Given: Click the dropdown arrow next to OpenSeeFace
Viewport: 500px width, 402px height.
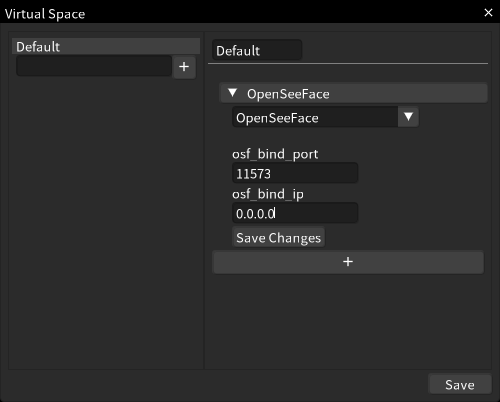Looking at the screenshot, I should coord(408,117).
